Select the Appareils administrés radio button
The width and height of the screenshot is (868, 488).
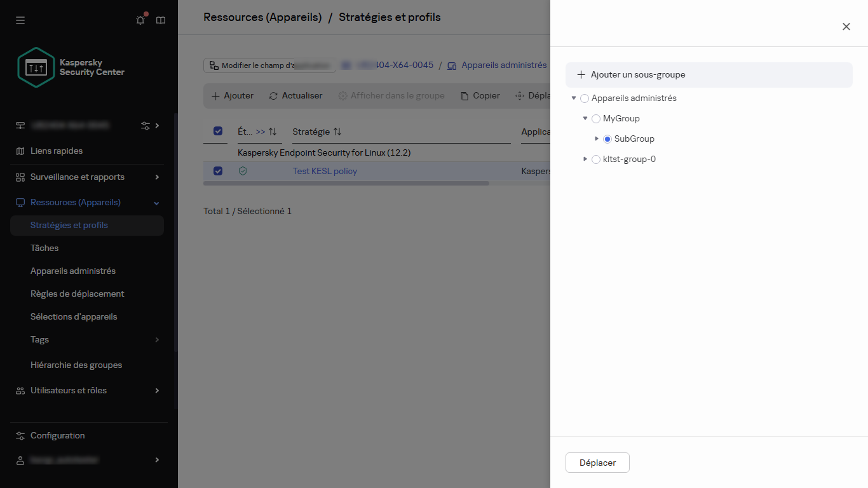point(585,98)
